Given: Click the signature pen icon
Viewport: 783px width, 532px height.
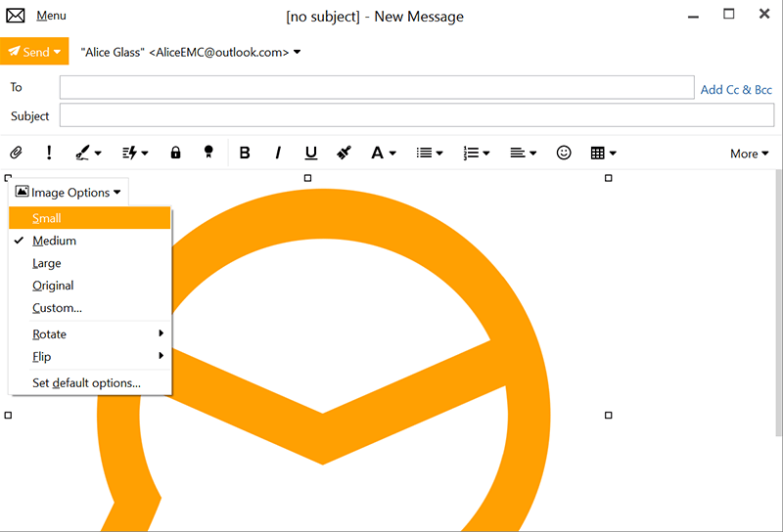Looking at the screenshot, I should point(82,153).
